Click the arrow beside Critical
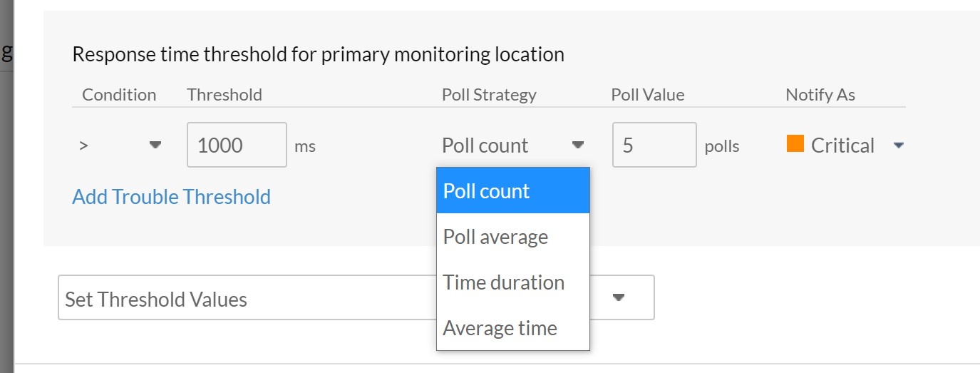Image resolution: width=980 pixels, height=373 pixels. point(899,145)
